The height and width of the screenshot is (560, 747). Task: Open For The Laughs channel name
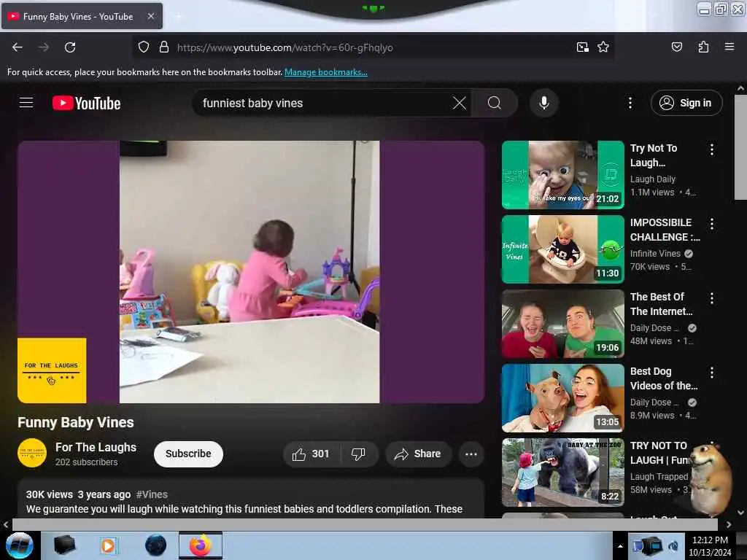coord(96,447)
